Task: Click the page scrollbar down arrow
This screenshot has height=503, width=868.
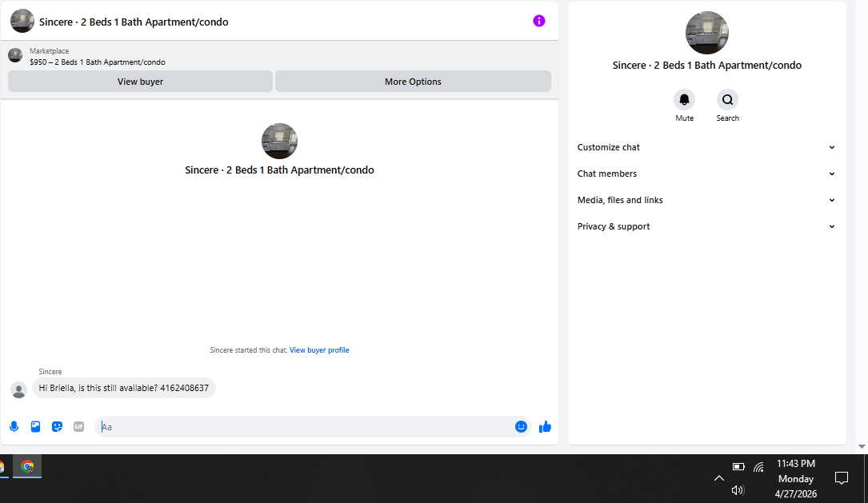Action: pos(862,446)
